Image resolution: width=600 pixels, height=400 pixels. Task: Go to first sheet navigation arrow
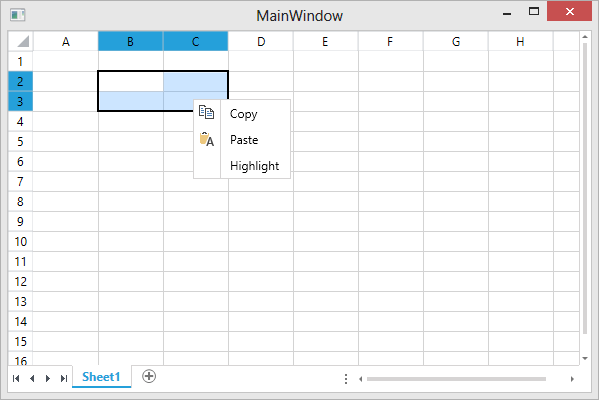(x=15, y=378)
